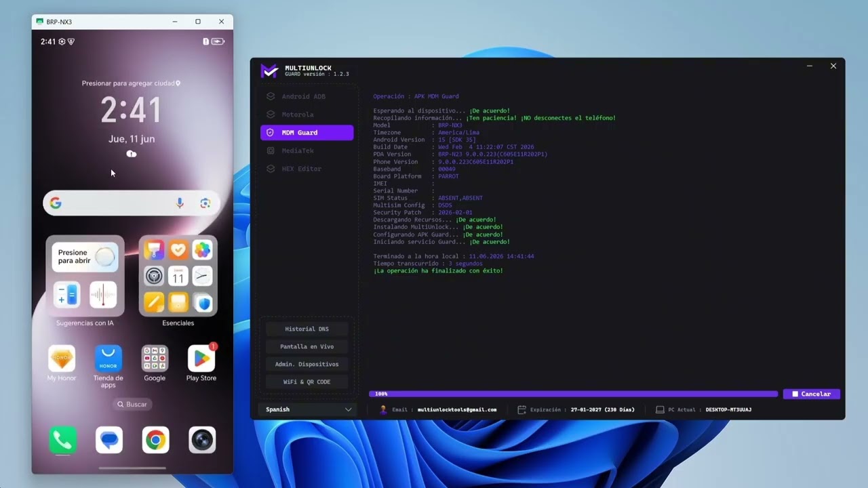Open the phone Settings gear app

[154, 276]
